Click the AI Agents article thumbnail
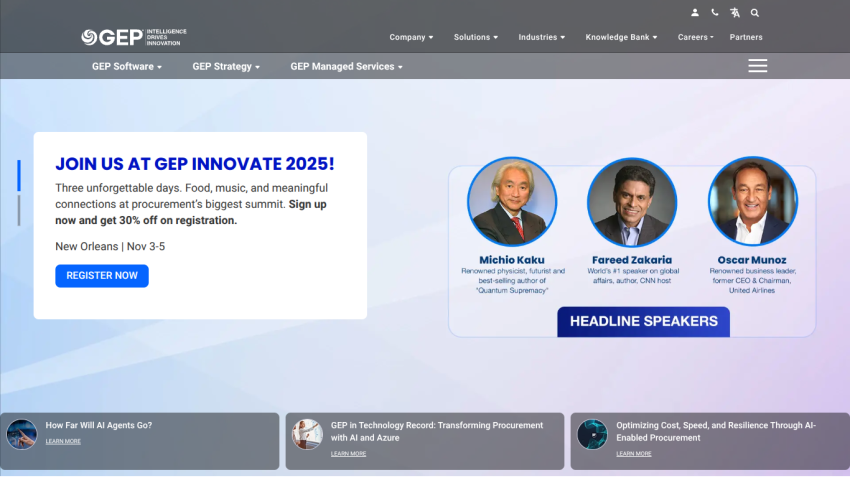The height and width of the screenshot is (478, 850). click(22, 434)
